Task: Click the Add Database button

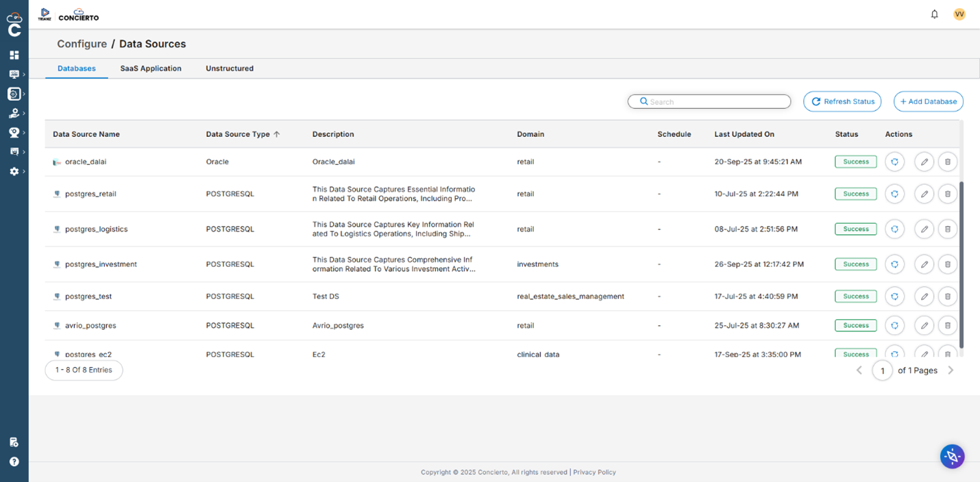Action: click(929, 101)
